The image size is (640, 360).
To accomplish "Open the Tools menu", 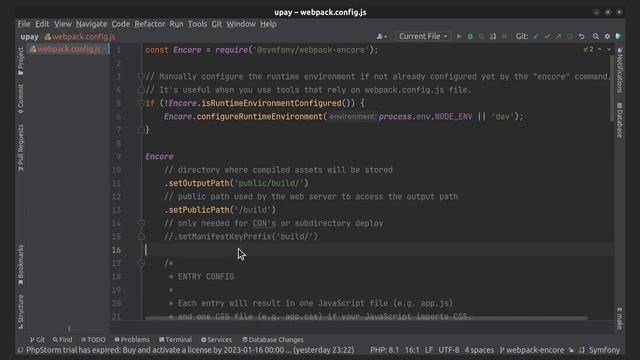I will [197, 24].
